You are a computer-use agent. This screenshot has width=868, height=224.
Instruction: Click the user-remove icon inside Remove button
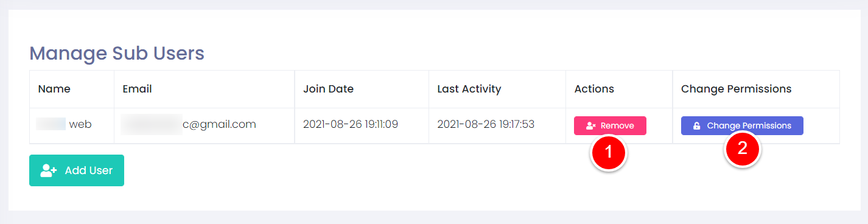591,126
